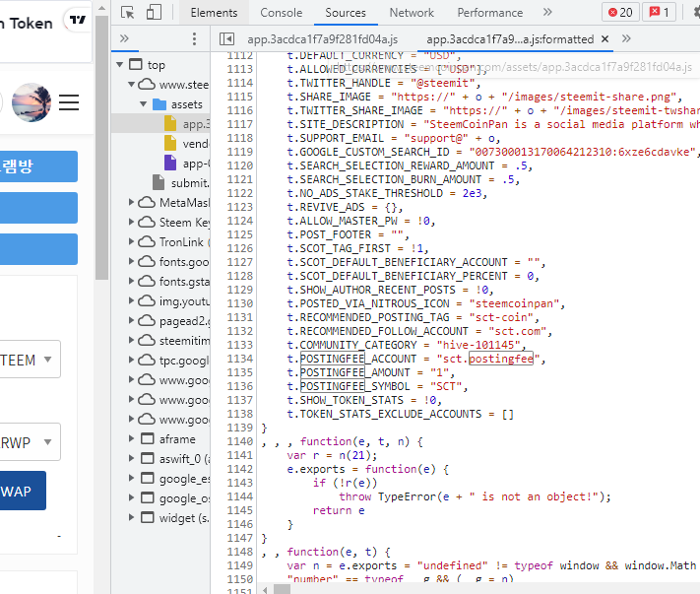Image resolution: width=700 pixels, height=594 pixels.
Task: Switch to the Console tab
Action: coord(282,13)
